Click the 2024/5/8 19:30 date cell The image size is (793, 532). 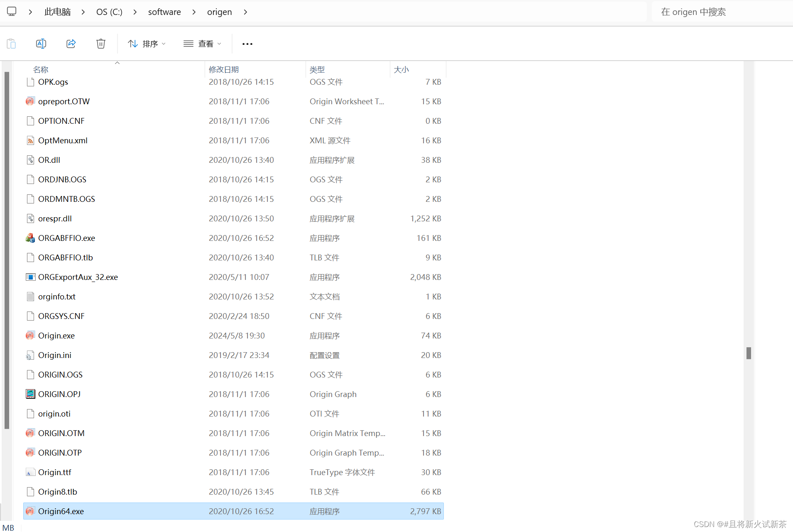237,336
